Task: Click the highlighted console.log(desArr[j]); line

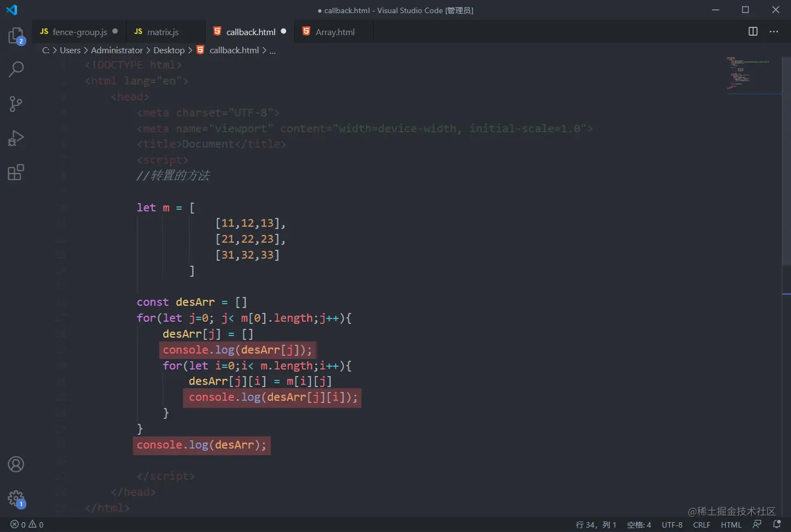Action: pyautogui.click(x=237, y=350)
